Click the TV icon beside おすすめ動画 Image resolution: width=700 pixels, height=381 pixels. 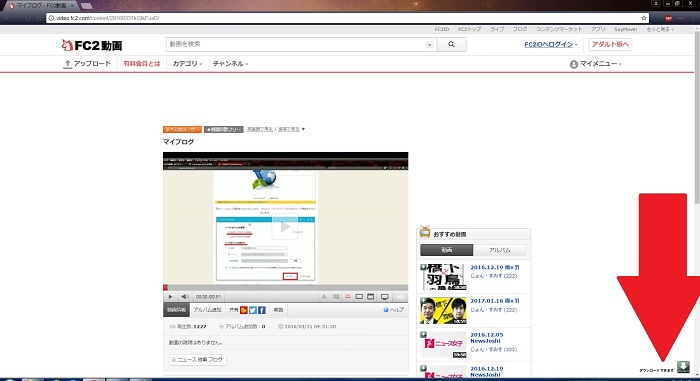coord(425,231)
